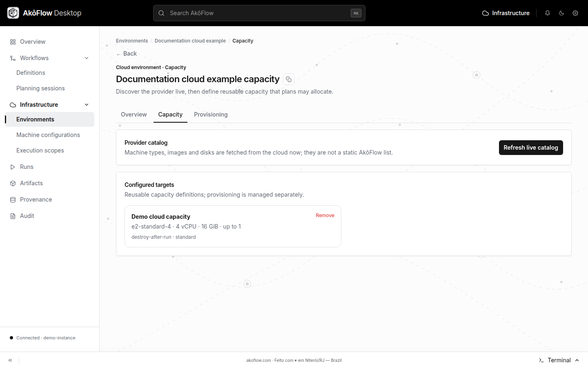Collapse the Workflows section chevron

(87, 58)
